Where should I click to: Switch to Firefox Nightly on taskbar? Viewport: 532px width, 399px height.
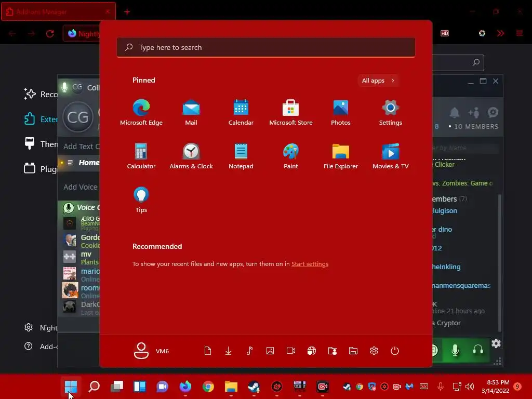point(185,387)
